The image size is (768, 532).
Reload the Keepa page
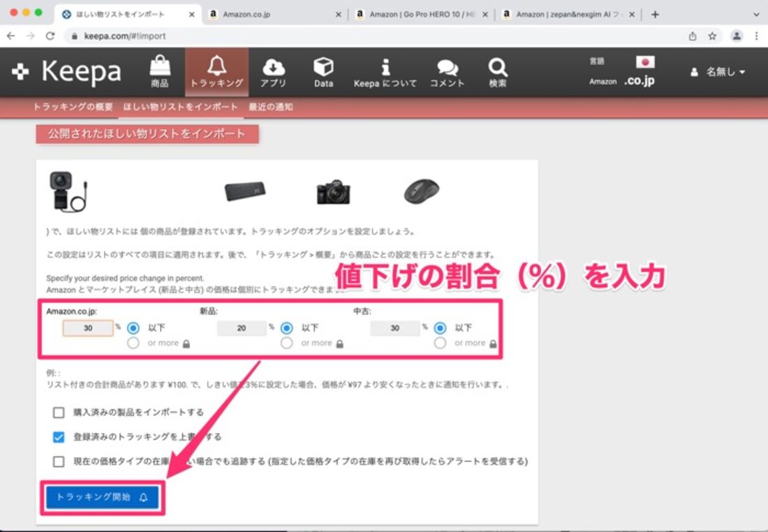coord(50,36)
